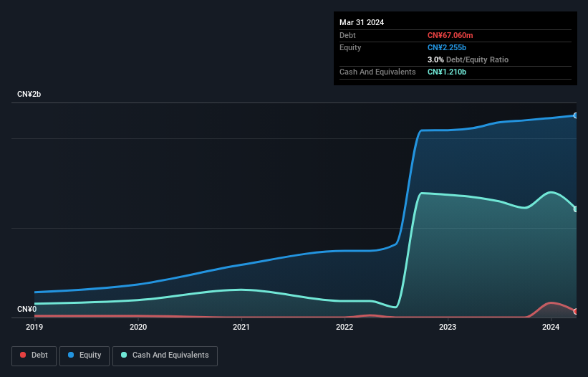Click the teal Cash And Equivalents legend dot

[x=124, y=355]
